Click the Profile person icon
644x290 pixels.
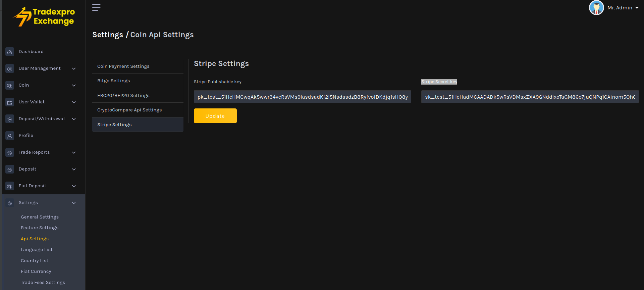coord(10,136)
